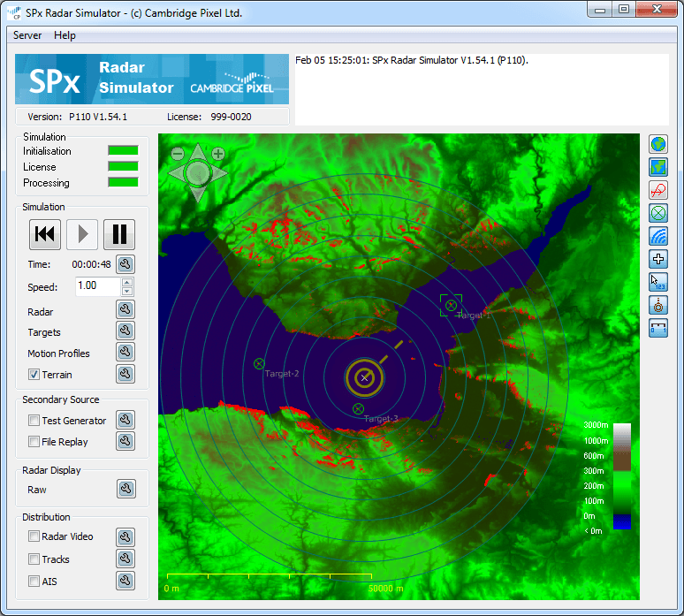Toggle the cursor position 123 icon
The width and height of the screenshot is (684, 616).
coord(657,282)
